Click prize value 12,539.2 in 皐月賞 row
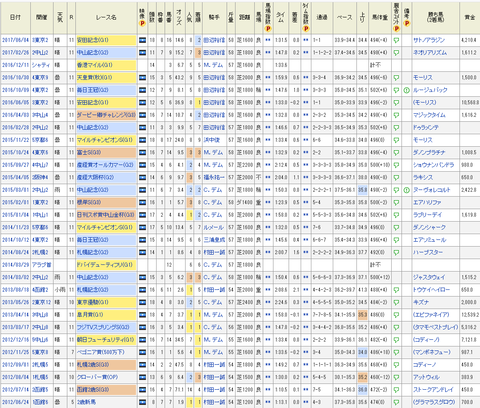The height and width of the screenshot is (408, 480). (470, 315)
